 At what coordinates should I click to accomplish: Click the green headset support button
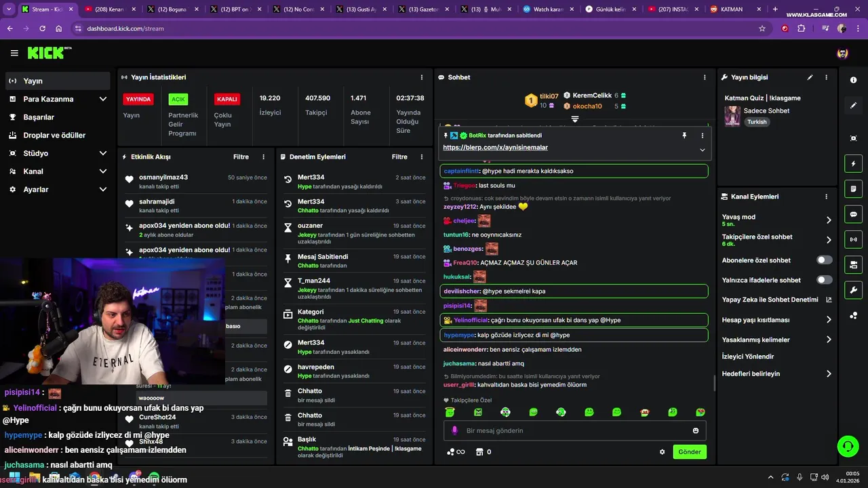(848, 446)
